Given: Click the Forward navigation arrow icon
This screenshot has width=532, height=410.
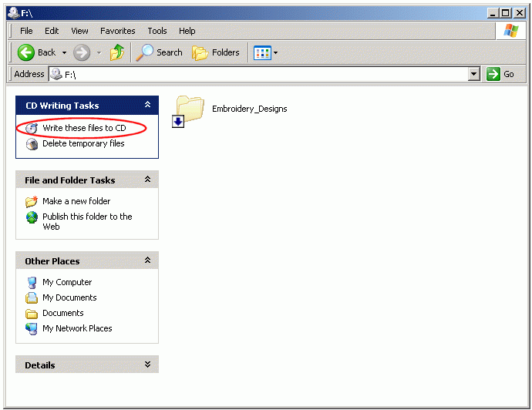Looking at the screenshot, I should click(x=82, y=52).
